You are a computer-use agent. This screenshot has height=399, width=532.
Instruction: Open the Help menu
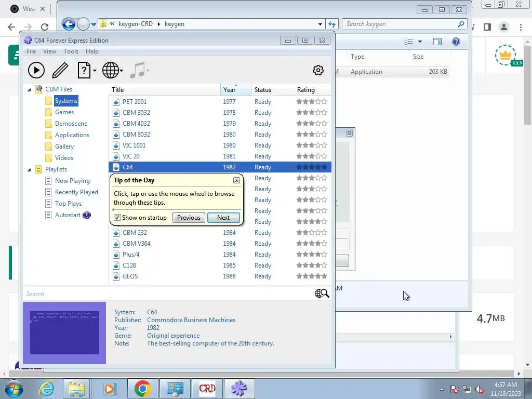(92, 51)
